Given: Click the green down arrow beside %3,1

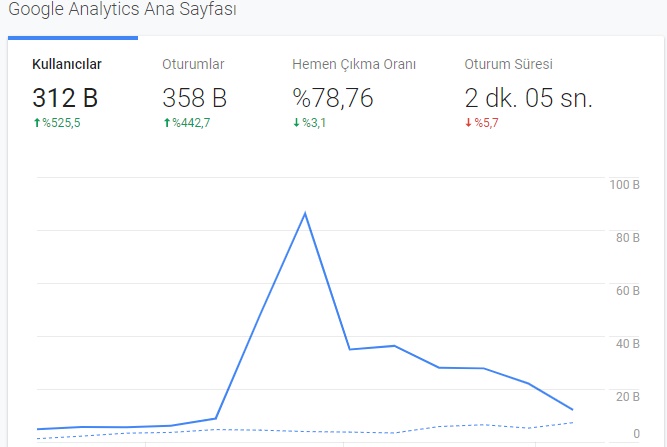Looking at the screenshot, I should coord(296,122).
